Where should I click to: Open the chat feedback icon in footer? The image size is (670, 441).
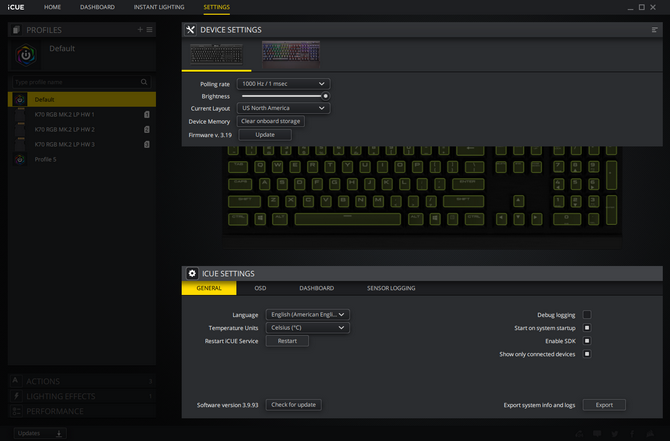[597, 434]
